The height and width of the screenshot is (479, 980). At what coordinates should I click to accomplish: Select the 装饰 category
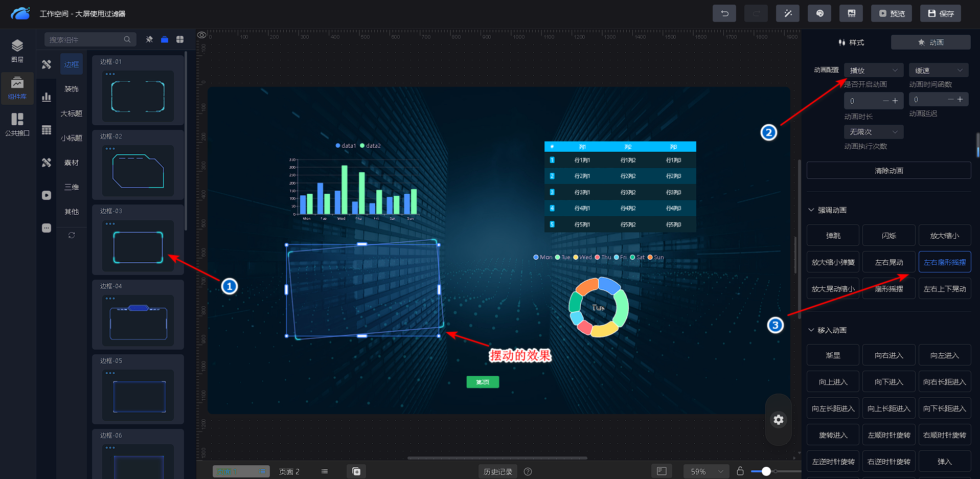click(x=72, y=89)
